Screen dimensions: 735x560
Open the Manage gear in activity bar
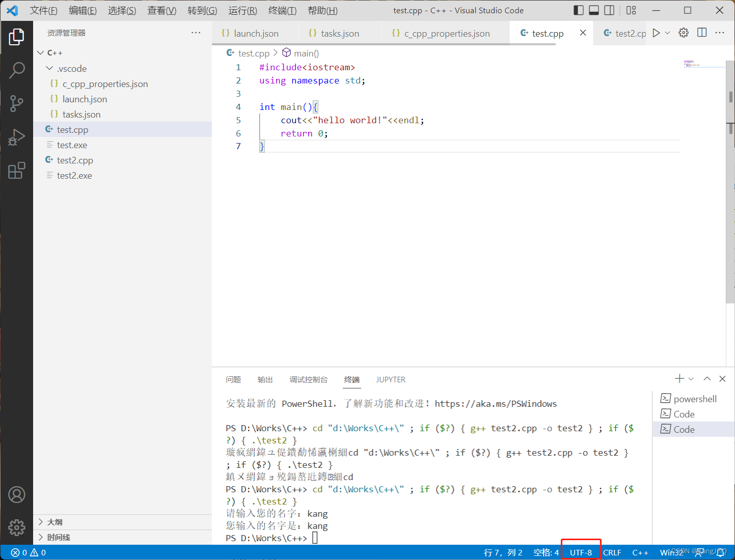(16, 527)
